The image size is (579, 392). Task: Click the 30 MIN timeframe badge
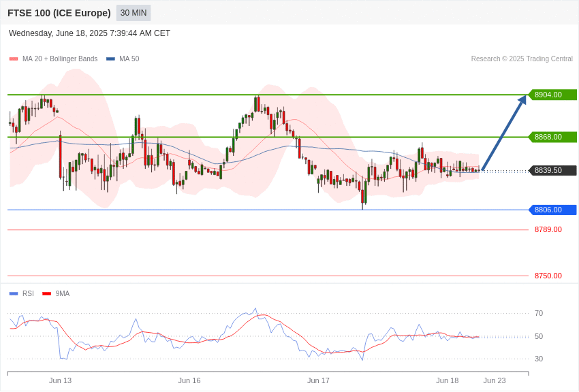tap(134, 13)
